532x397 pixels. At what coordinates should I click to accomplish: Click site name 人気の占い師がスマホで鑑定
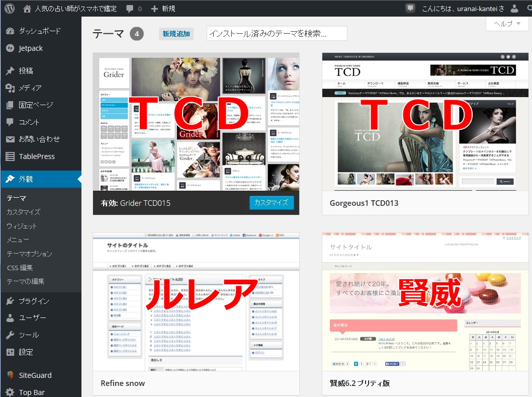[75, 9]
